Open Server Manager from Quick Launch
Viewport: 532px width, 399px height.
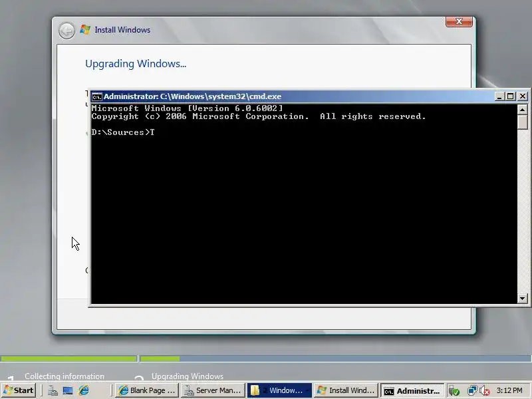click(x=53, y=391)
